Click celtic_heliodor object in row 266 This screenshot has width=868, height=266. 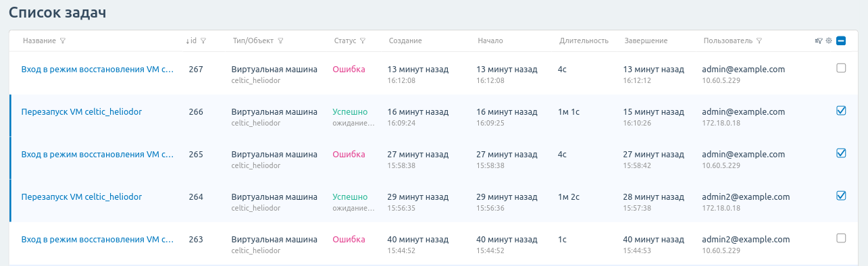click(x=255, y=124)
